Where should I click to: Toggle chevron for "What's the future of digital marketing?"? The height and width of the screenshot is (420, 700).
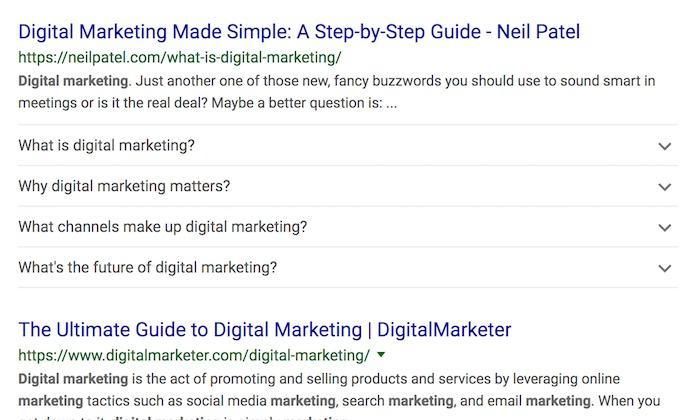coord(664,268)
